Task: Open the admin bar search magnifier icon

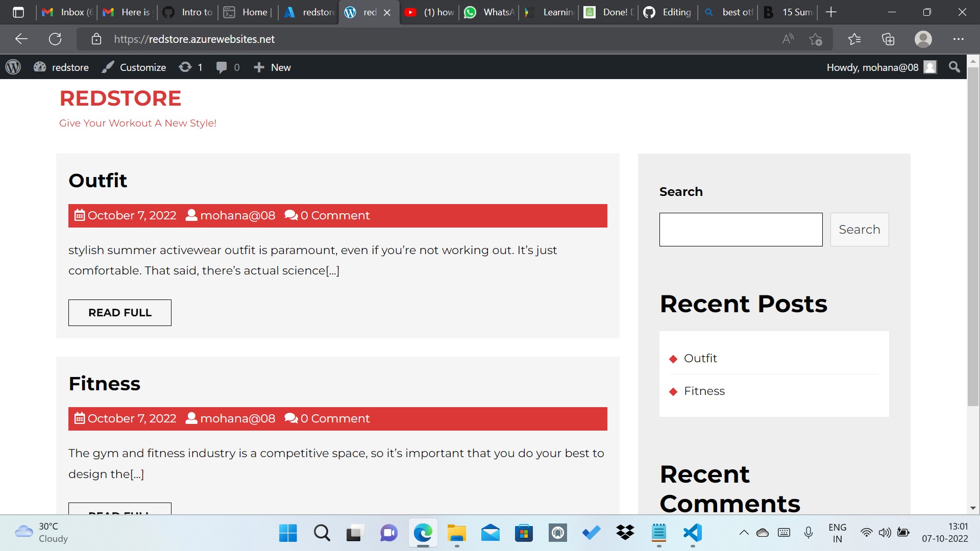Action: pyautogui.click(x=954, y=67)
